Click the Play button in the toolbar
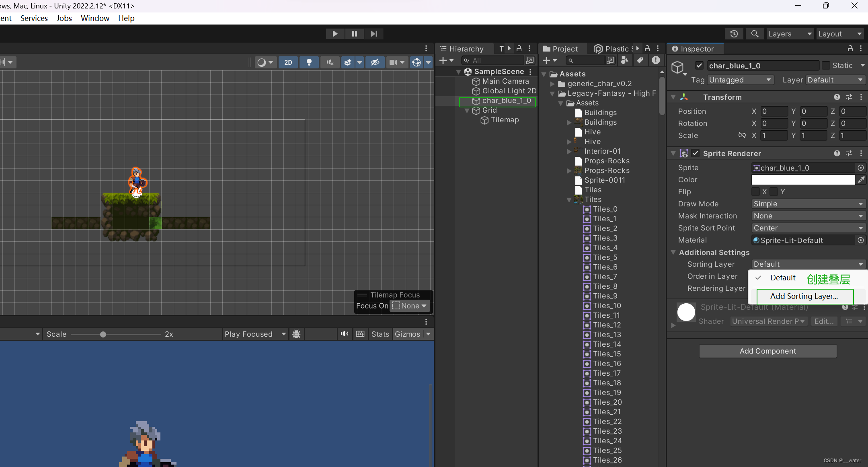The image size is (868, 467). coord(334,34)
